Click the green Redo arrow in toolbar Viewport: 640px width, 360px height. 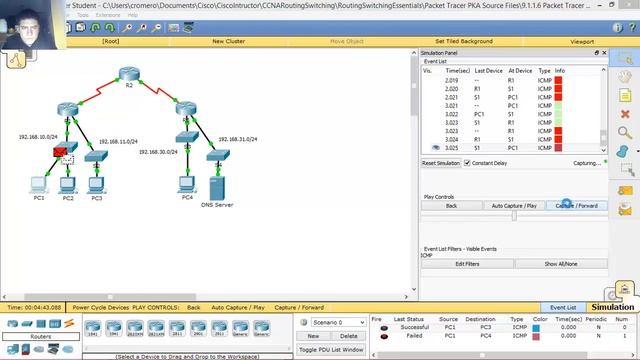point(109,28)
